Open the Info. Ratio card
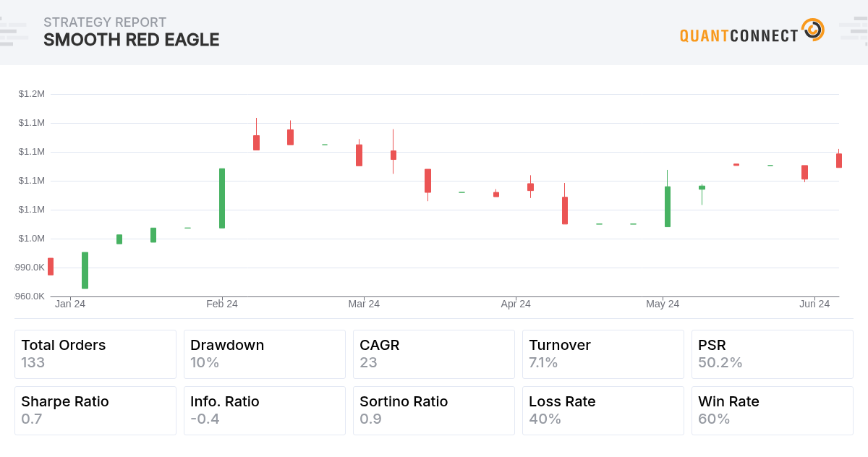Image resolution: width=868 pixels, height=457 pixels. click(265, 411)
